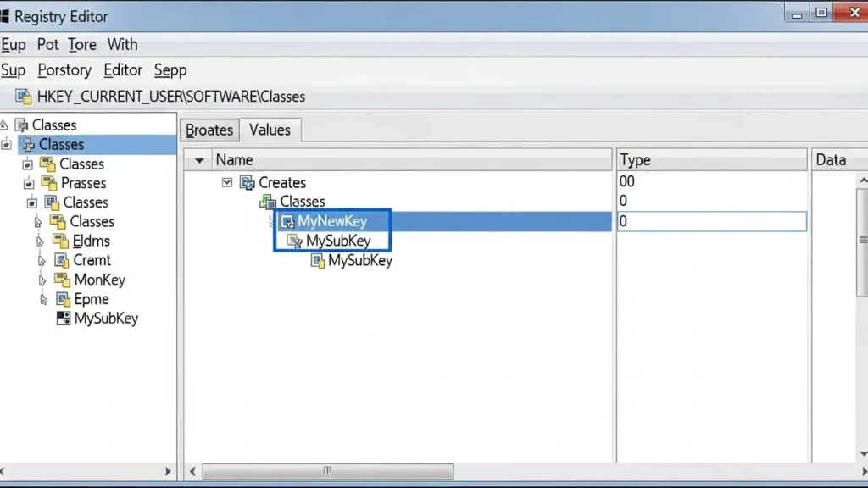The width and height of the screenshot is (868, 488).
Task: Click the Epme key icon
Action: point(62,299)
